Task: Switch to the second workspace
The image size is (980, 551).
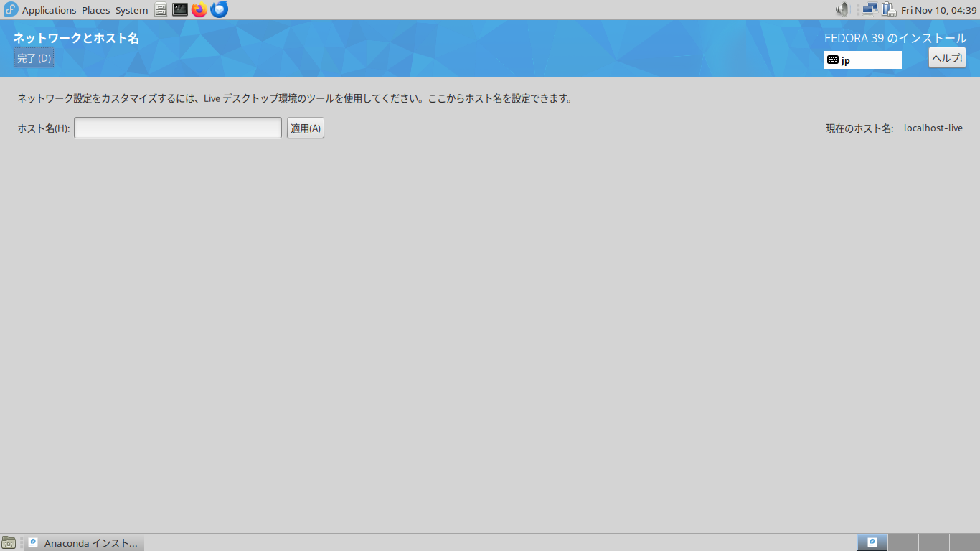Action: click(903, 542)
